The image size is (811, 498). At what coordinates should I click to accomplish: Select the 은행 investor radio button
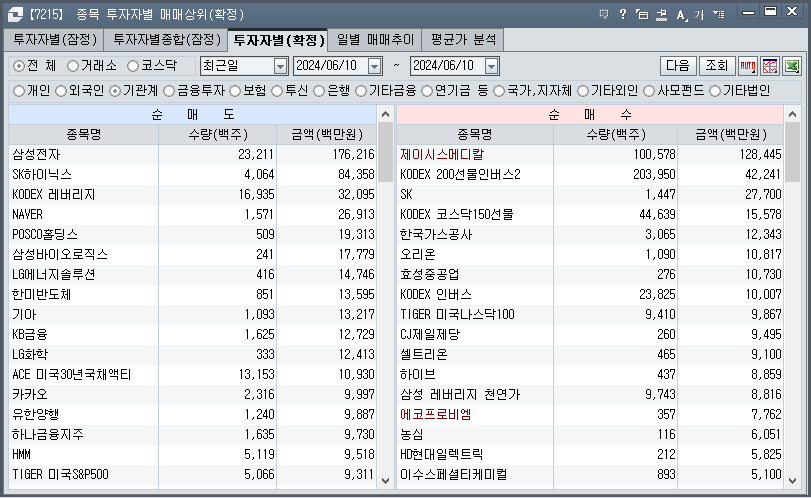[x=319, y=91]
